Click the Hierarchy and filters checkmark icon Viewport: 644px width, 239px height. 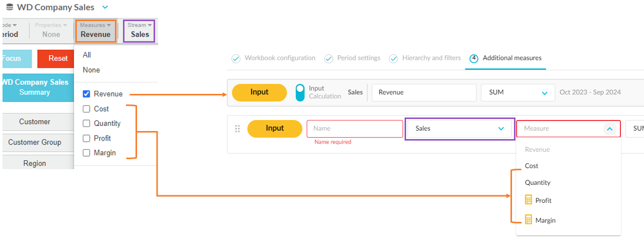pos(394,59)
